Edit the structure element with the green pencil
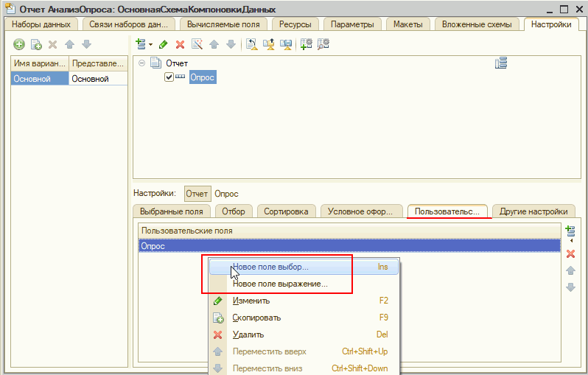This screenshot has width=588, height=375. tap(163, 44)
